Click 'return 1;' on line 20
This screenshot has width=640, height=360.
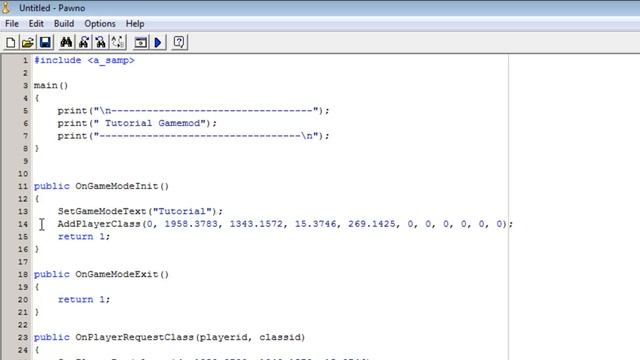[x=84, y=300]
